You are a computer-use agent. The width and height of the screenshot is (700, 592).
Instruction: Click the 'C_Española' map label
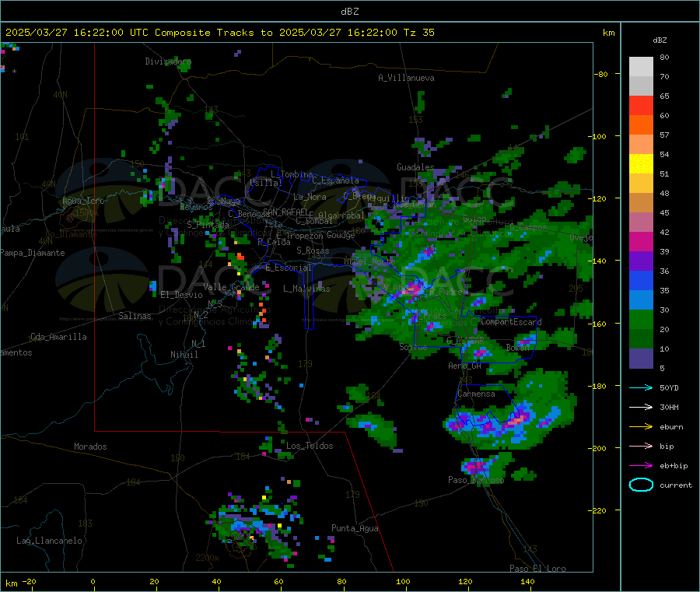(335, 180)
